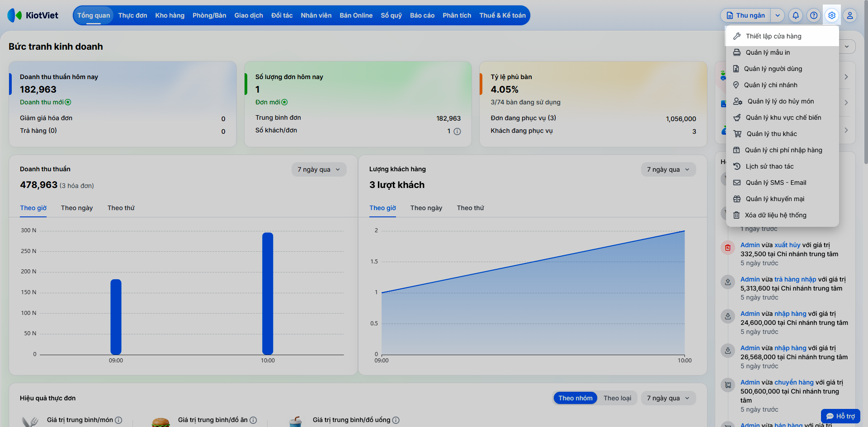Open the Kho hàng navigation menu

(170, 15)
